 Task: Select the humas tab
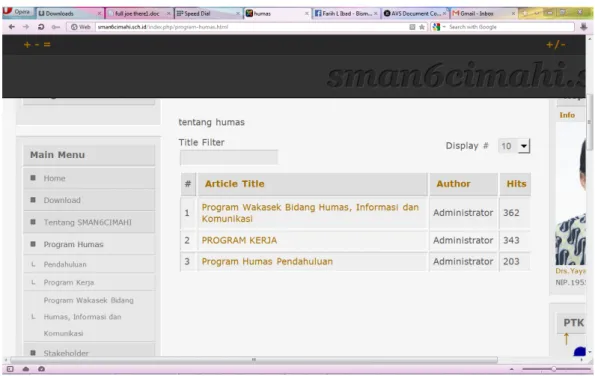pyautogui.click(x=277, y=13)
